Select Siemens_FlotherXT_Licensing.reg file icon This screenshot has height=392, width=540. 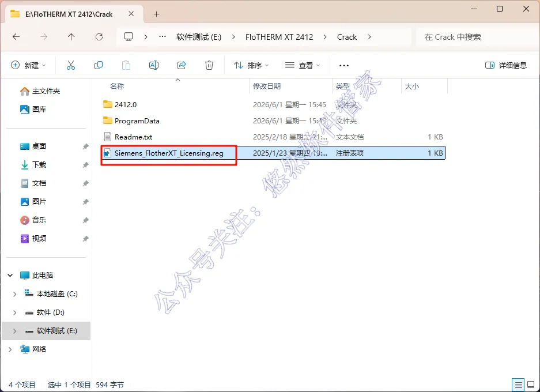(108, 153)
